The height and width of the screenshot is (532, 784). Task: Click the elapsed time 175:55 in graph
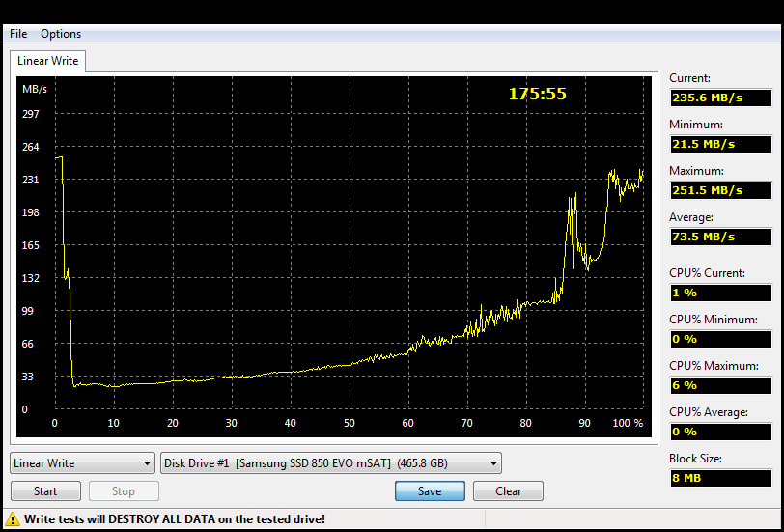click(538, 94)
